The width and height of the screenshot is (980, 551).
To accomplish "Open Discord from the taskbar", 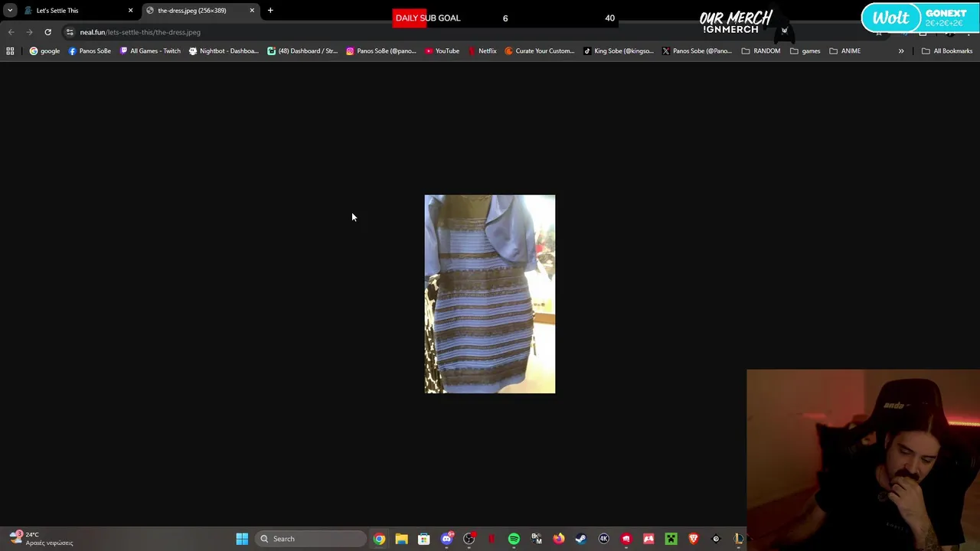I will (446, 539).
